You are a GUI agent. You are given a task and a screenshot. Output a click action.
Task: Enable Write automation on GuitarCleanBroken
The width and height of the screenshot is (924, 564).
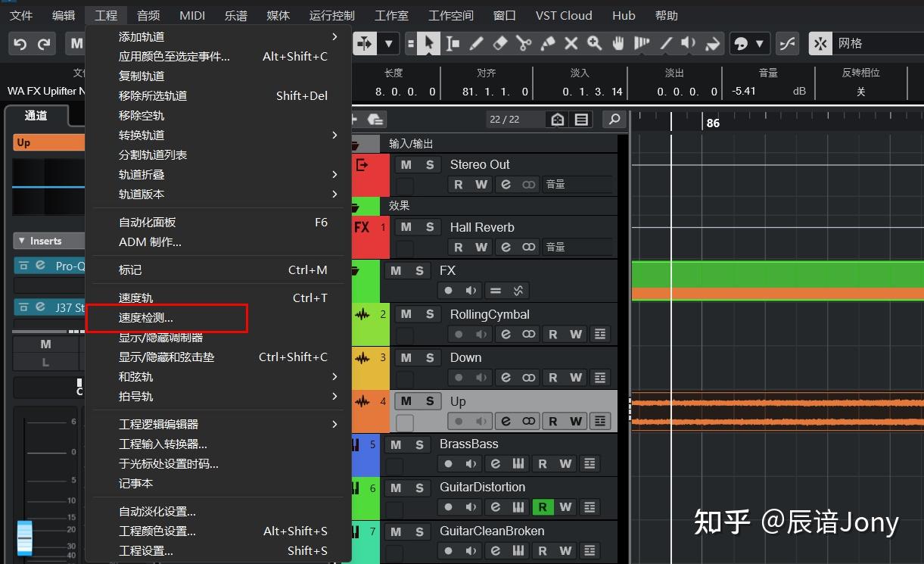pyautogui.click(x=565, y=550)
